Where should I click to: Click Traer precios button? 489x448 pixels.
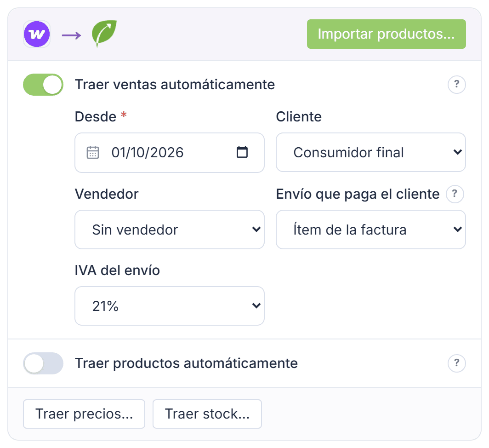click(x=84, y=414)
